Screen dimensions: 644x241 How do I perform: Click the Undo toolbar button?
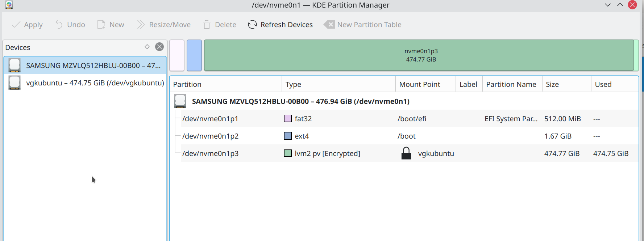[70, 25]
